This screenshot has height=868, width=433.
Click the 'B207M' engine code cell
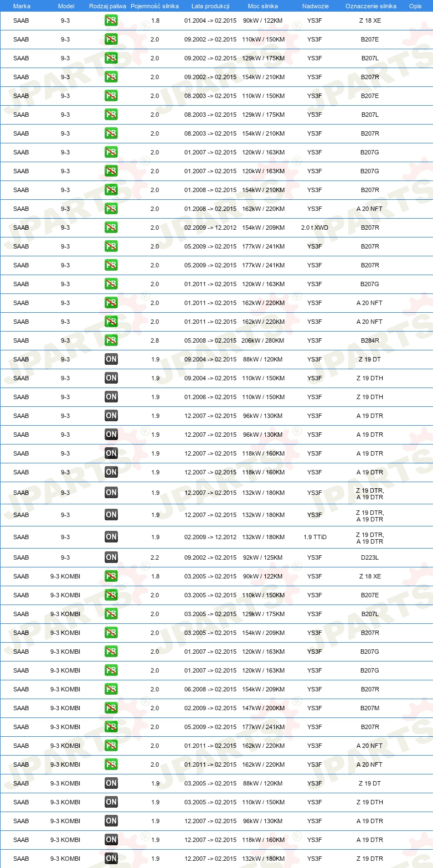pos(370,708)
